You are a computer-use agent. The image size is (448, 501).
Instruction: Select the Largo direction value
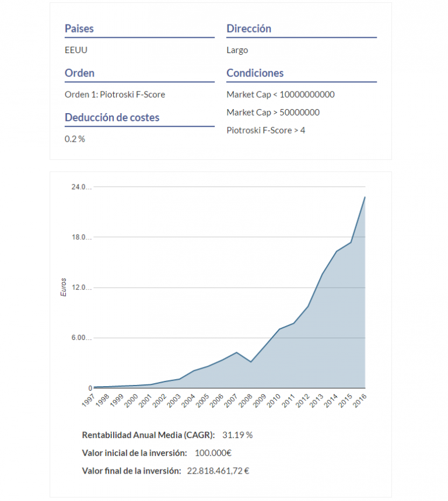(237, 51)
